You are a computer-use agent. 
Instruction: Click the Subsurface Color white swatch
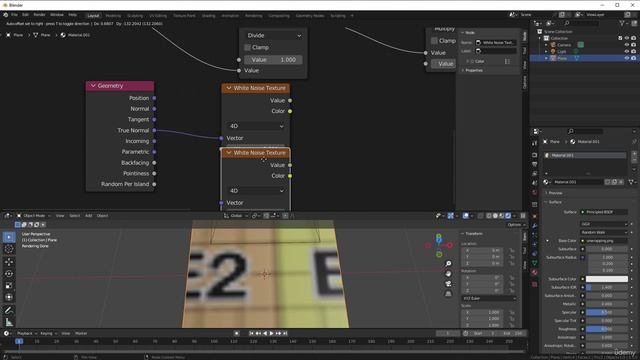click(607, 279)
